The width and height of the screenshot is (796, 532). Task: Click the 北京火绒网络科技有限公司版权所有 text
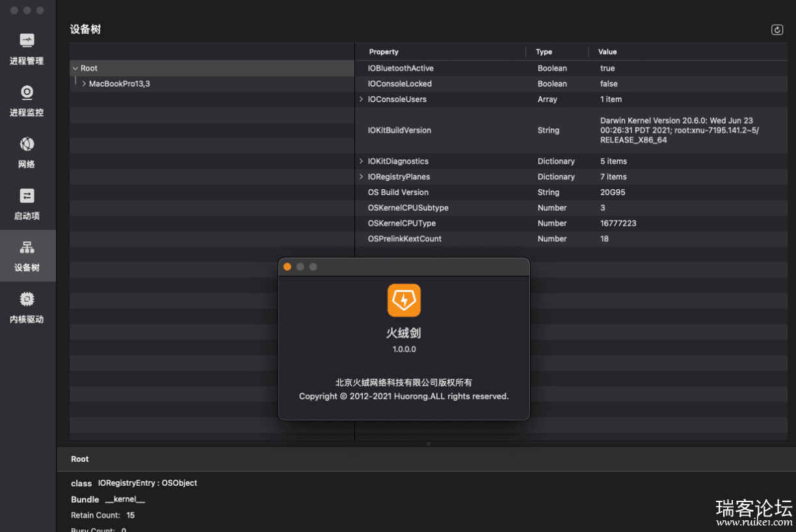pyautogui.click(x=404, y=383)
